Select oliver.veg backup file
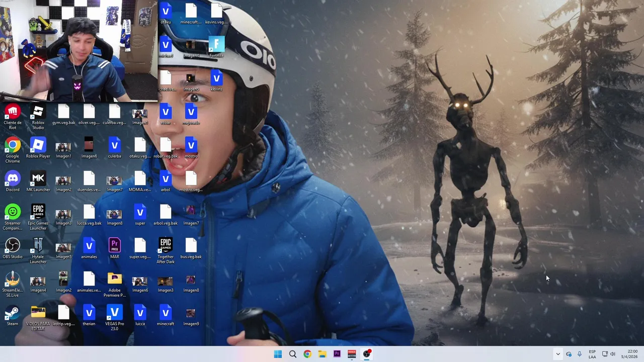 coord(89,115)
